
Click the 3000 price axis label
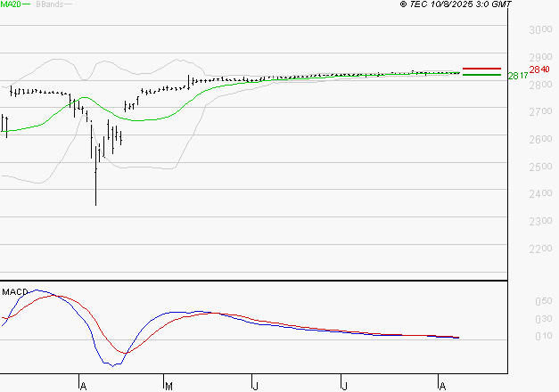(x=540, y=29)
